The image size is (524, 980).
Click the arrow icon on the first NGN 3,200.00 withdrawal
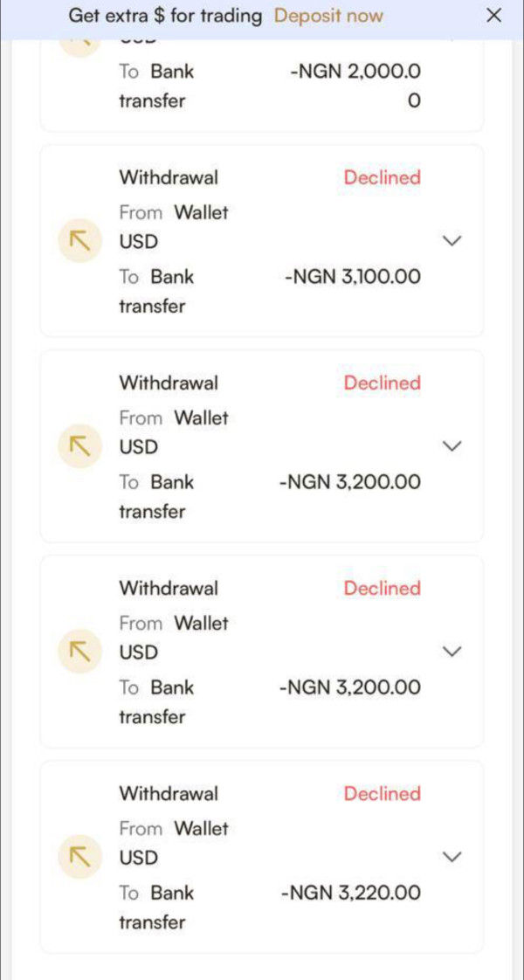pos(80,445)
